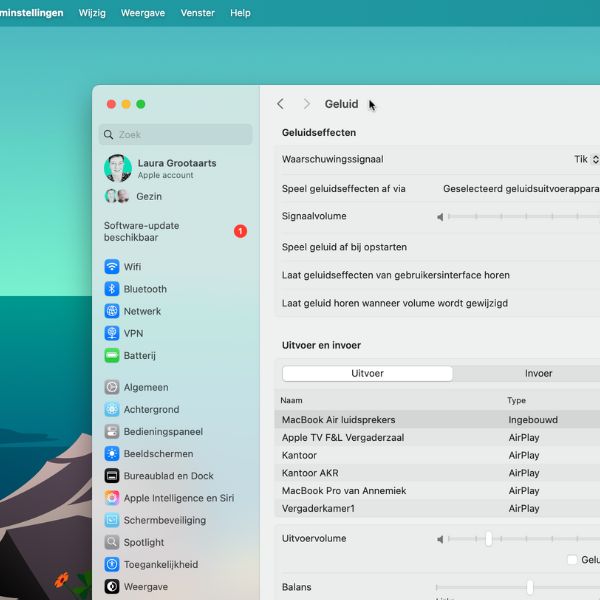Select the Spotlight sidebar icon

click(x=112, y=542)
